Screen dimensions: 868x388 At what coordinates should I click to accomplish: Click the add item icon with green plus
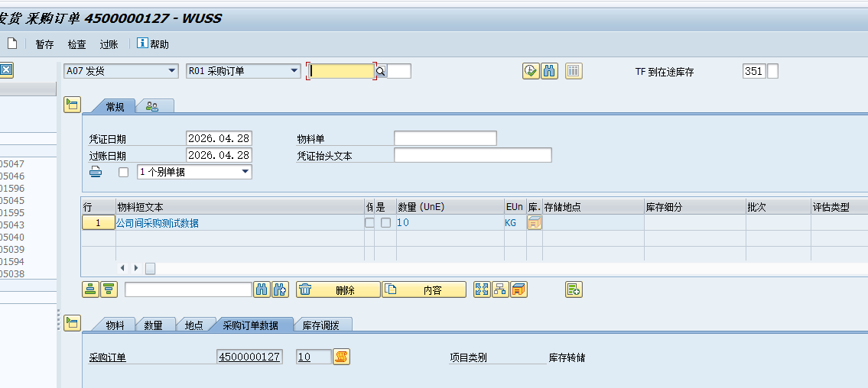574,289
